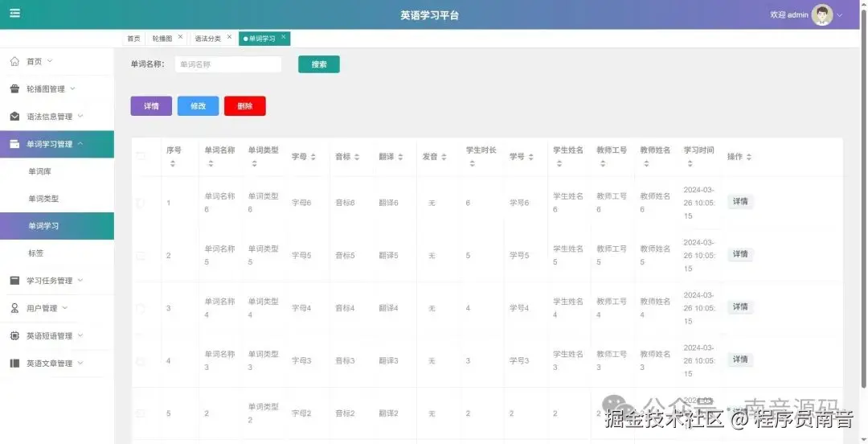This screenshot has height=444, width=868.
Task: Click the 音标4 cell
Action: coord(345,308)
